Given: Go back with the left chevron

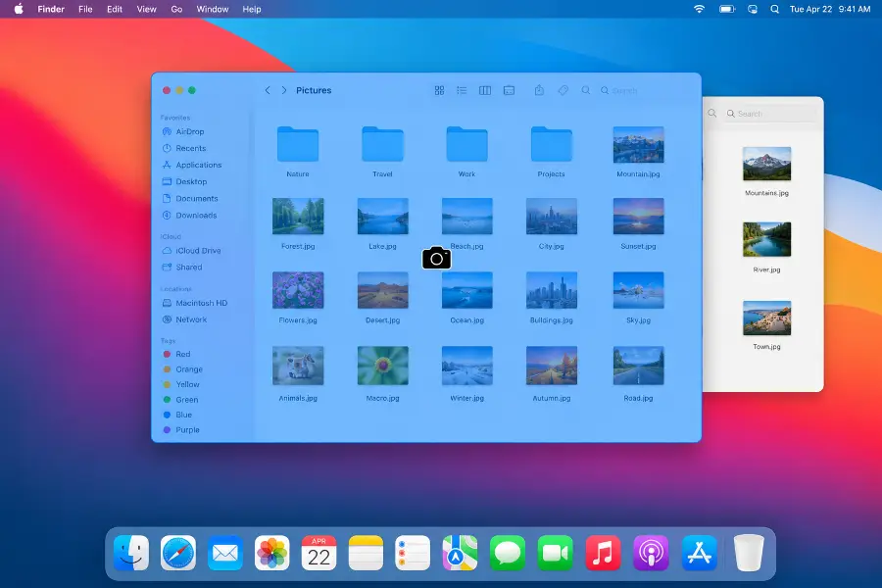Looking at the screenshot, I should pos(268,90).
